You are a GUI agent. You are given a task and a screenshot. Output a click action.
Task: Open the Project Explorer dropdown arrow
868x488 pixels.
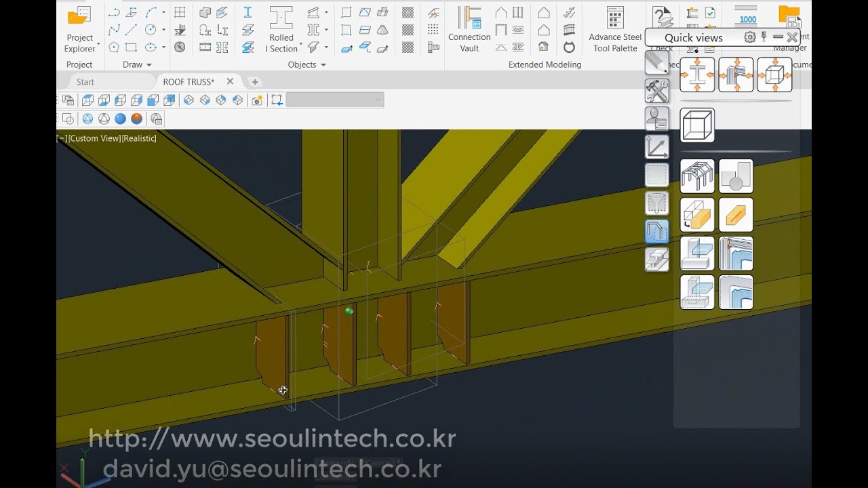(98, 45)
